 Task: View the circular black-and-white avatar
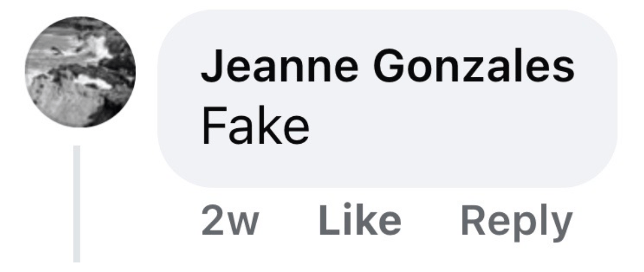tap(80, 71)
